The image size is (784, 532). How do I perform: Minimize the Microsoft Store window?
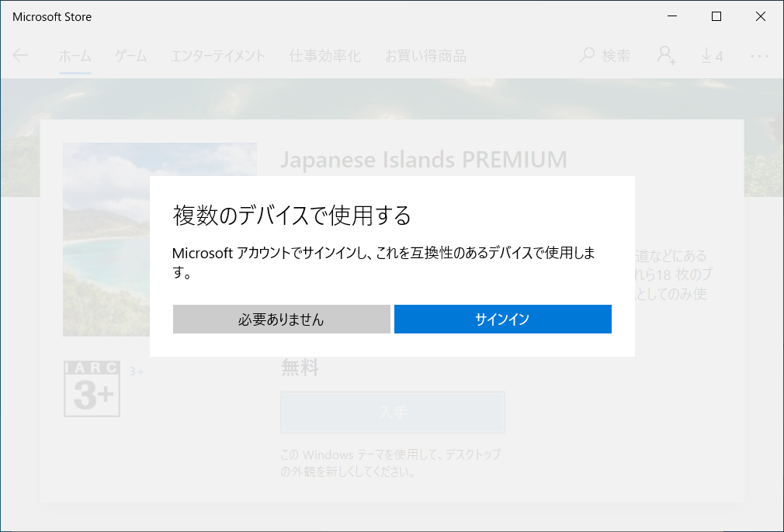point(672,16)
